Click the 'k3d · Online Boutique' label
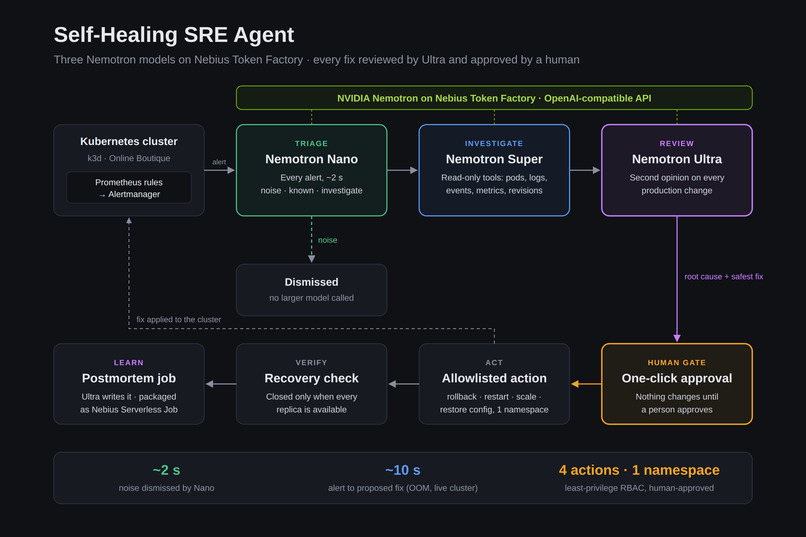806x537 pixels. pos(129,158)
